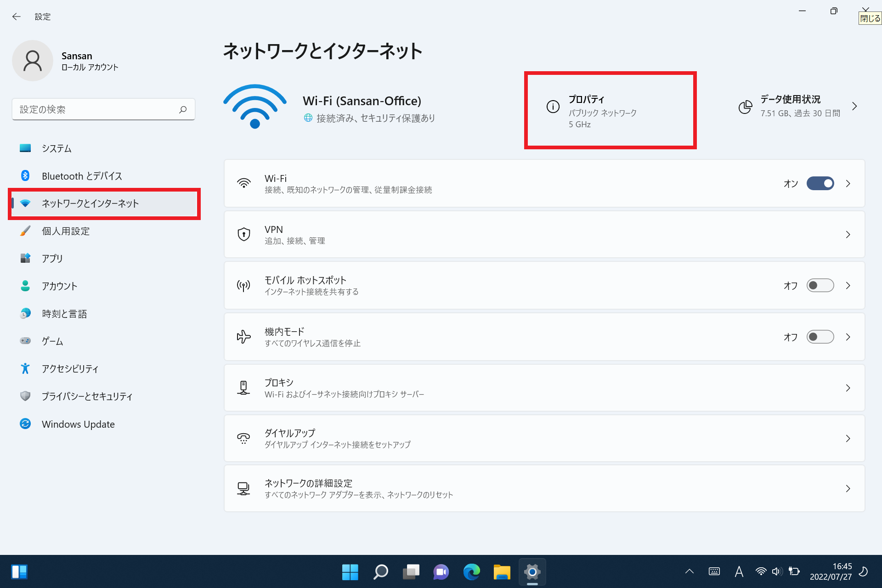
Task: Open ダイヤルアップ page via its chevron
Action: pos(848,438)
